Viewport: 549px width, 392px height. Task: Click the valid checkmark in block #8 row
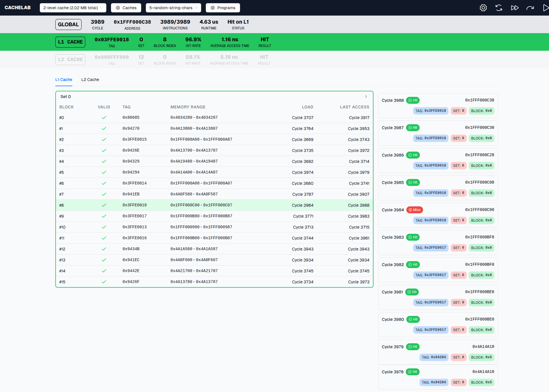(104, 205)
